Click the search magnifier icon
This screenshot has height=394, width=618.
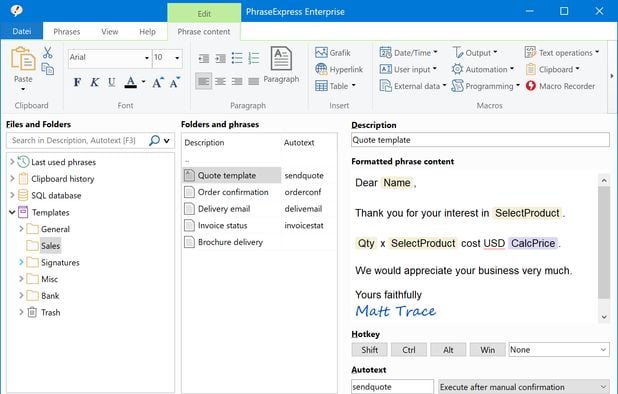tap(154, 140)
